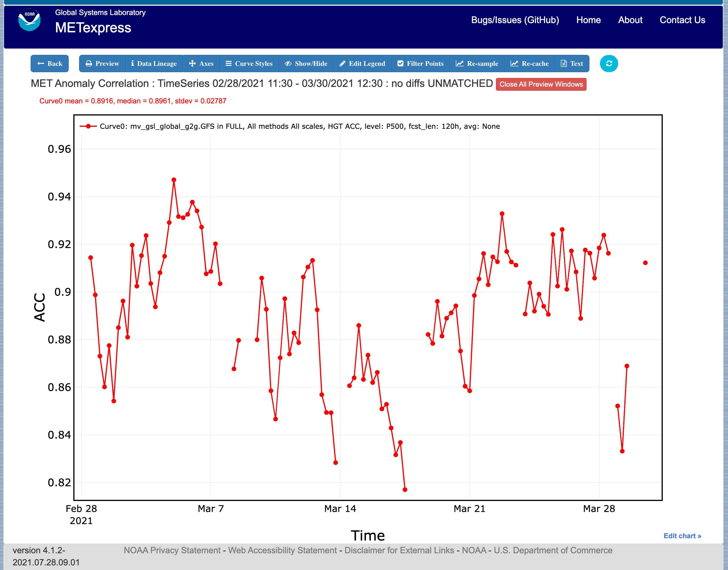Close All Preview Windows
Screen dimensions: 728x570
click(x=541, y=84)
